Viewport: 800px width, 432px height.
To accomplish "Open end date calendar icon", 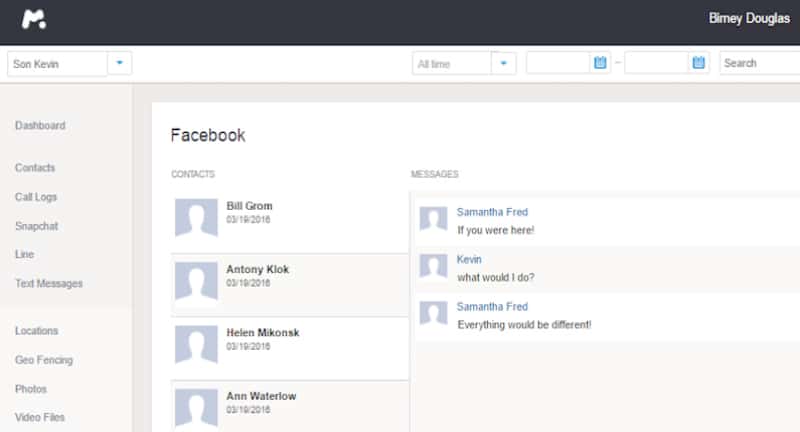I will [x=698, y=63].
